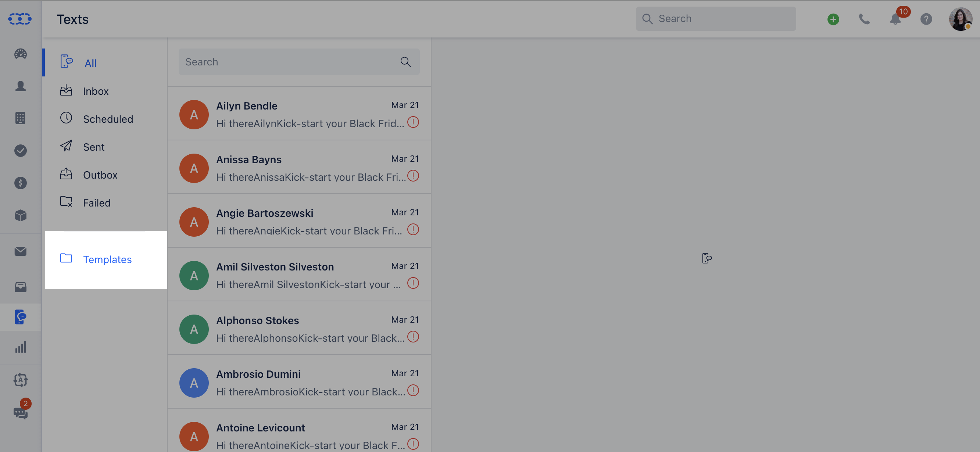Click Alphonso Stokes' green A avatar
The width and height of the screenshot is (980, 452).
(194, 329)
